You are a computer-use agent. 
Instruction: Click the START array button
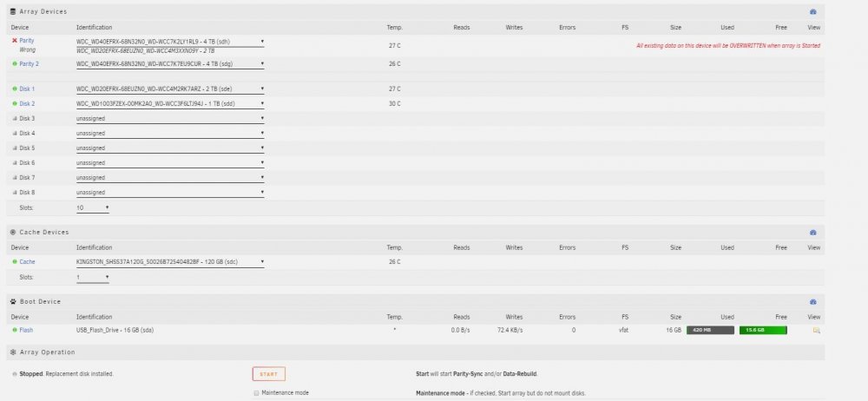click(269, 374)
